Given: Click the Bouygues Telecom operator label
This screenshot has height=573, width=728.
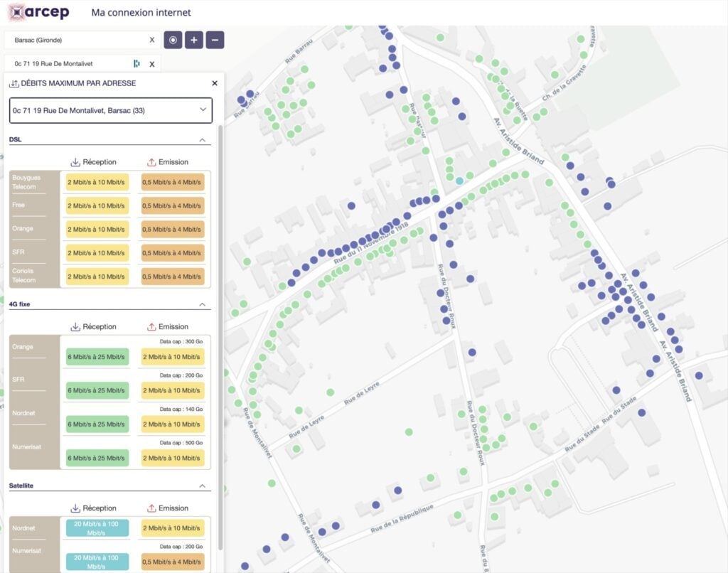Looking at the screenshot, I should (26, 182).
